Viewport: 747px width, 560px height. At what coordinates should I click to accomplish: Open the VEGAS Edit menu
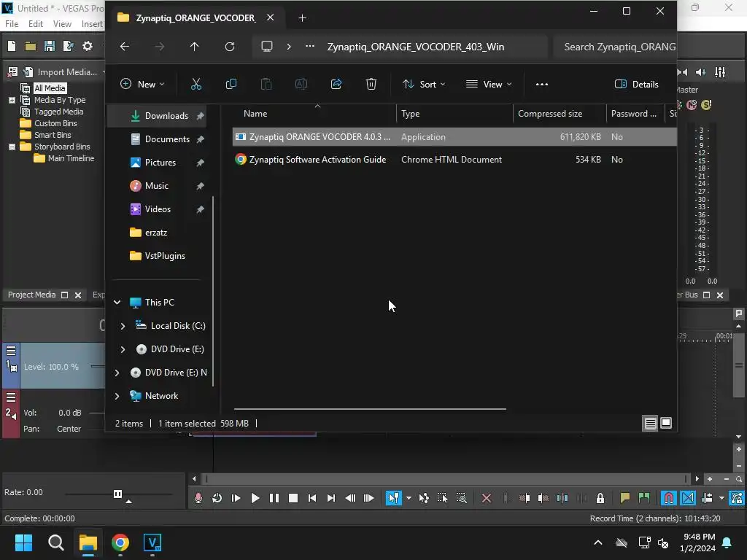[x=35, y=24]
